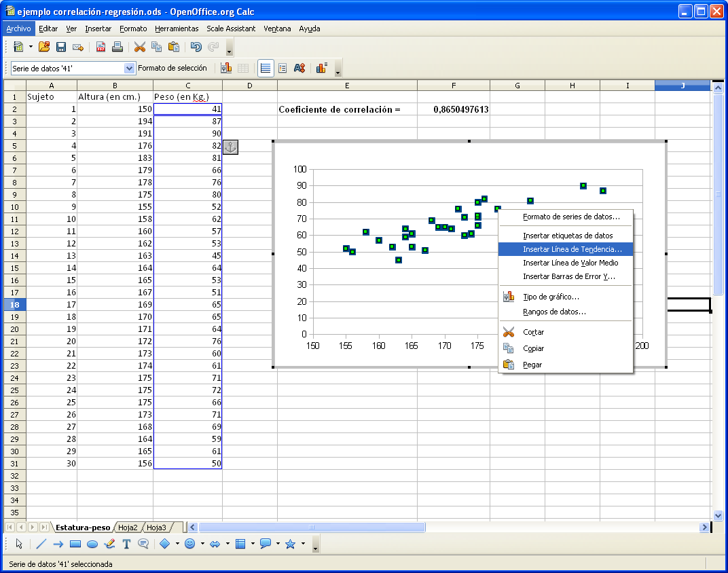Image resolution: width=728 pixels, height=573 pixels.
Task: Click the Save document icon
Action: [x=61, y=47]
